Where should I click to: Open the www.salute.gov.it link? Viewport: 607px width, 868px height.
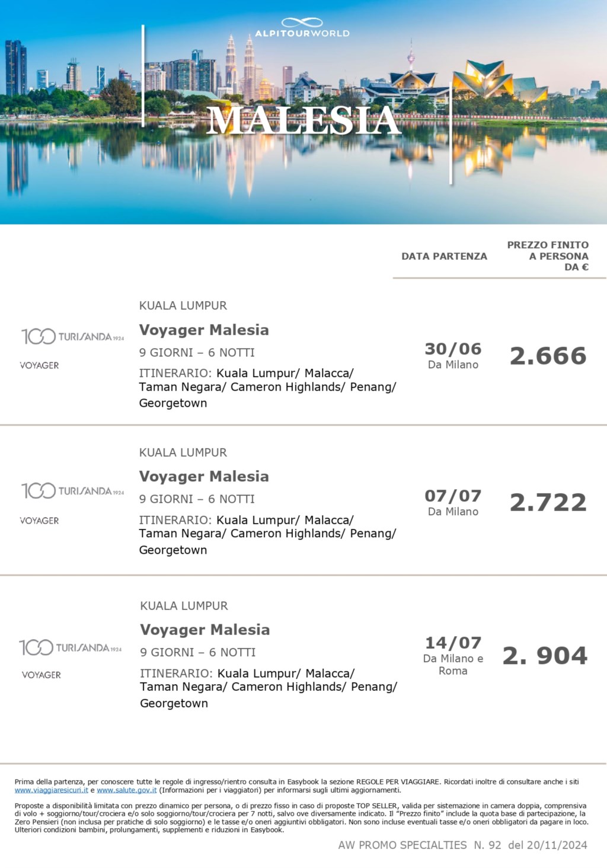(127, 790)
